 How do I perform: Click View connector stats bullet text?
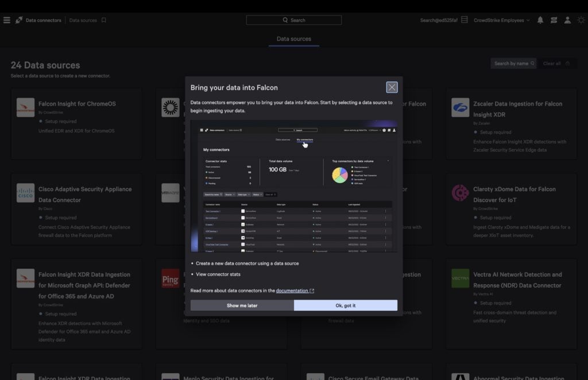218,274
